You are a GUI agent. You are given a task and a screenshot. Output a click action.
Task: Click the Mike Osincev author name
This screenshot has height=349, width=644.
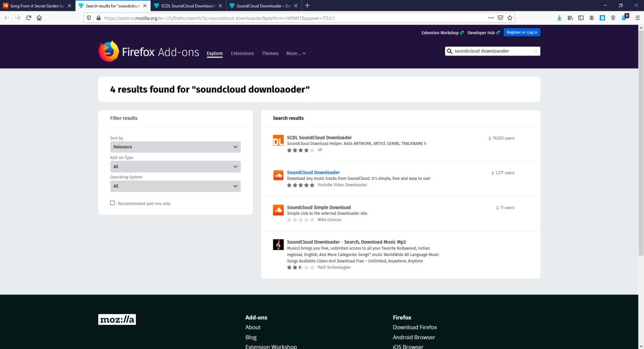[329, 220]
